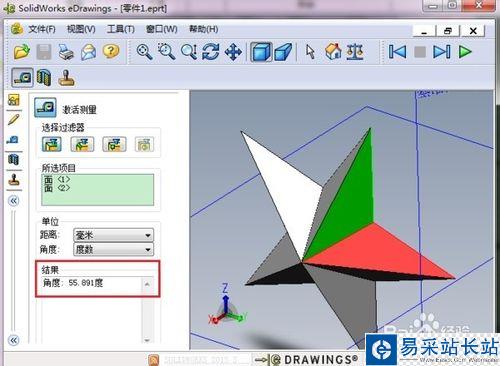500x366 pixels.
Task: Select the Zoom in/out magnifier tool
Action: (189, 52)
